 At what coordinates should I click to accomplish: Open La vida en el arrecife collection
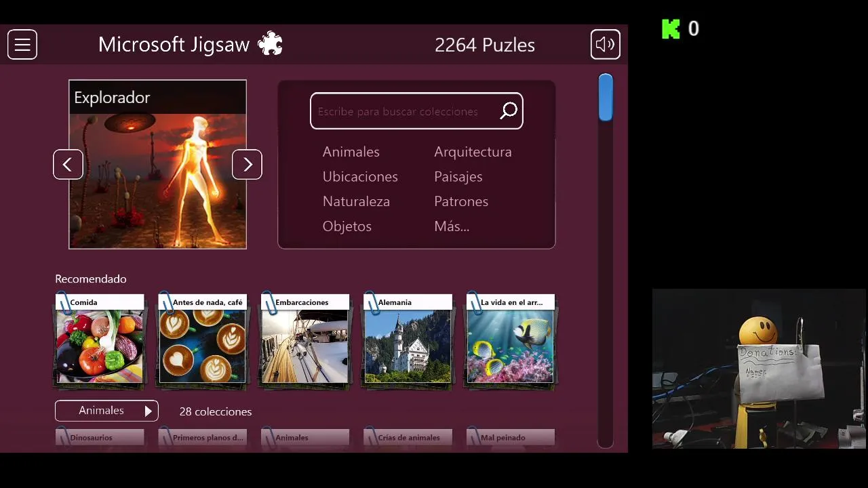[x=511, y=340]
